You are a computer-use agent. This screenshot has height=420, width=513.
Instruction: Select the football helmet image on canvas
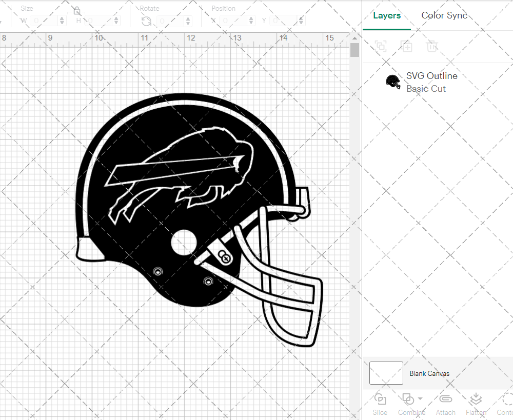199,220
